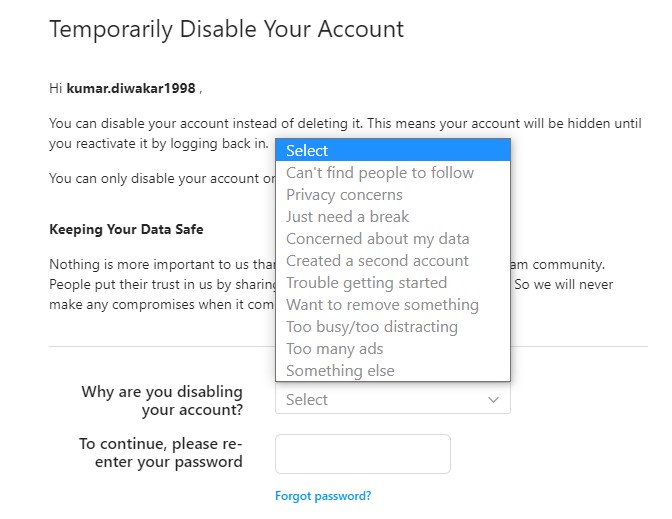Focus the re-enter password field
The height and width of the screenshot is (519, 672).
(x=362, y=453)
